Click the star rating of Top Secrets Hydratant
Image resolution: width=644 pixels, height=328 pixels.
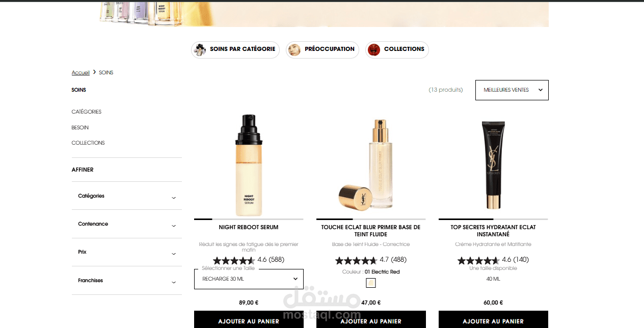coord(478,260)
